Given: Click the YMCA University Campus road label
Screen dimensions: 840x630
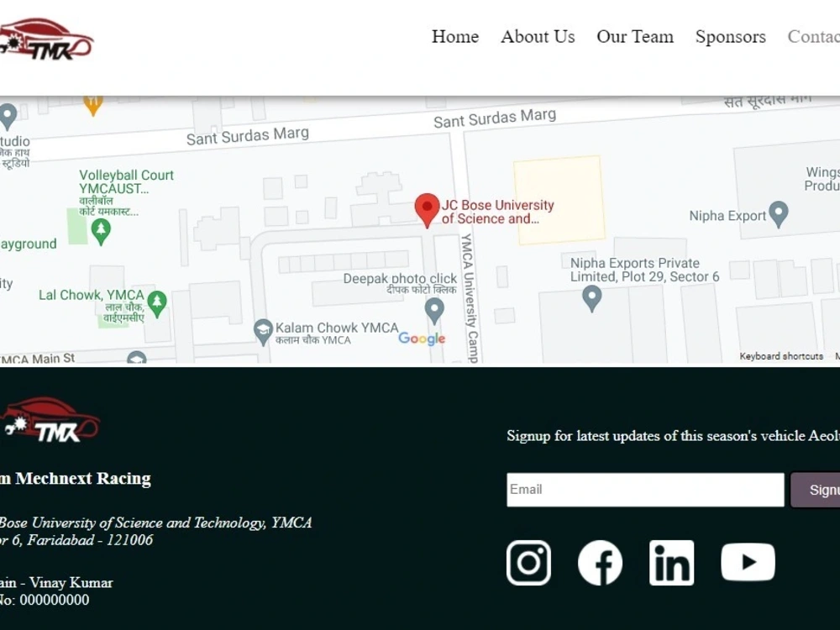Looking at the screenshot, I should tap(470, 298).
